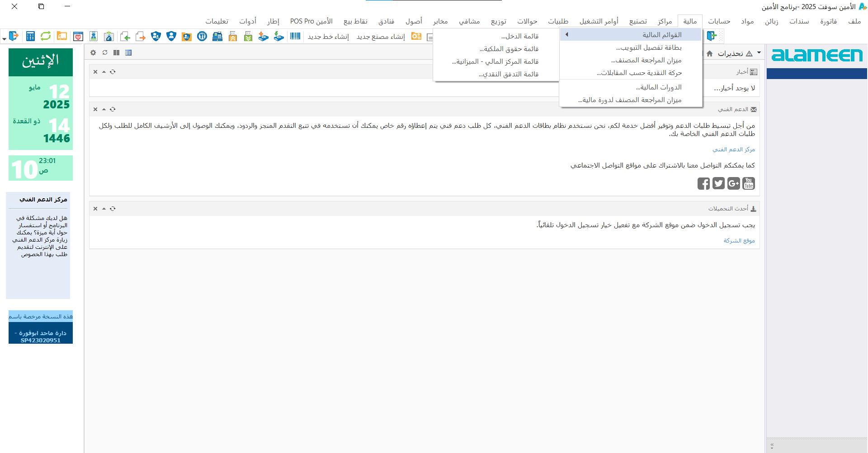Click the Twitter social media icon
The width and height of the screenshot is (868, 453).
(x=718, y=183)
